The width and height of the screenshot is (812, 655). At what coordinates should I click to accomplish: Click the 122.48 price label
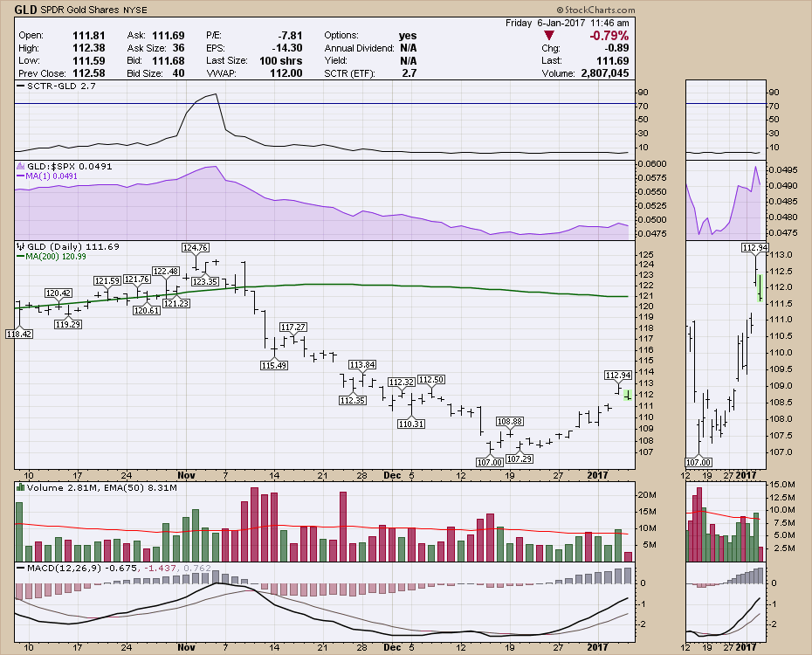point(166,272)
